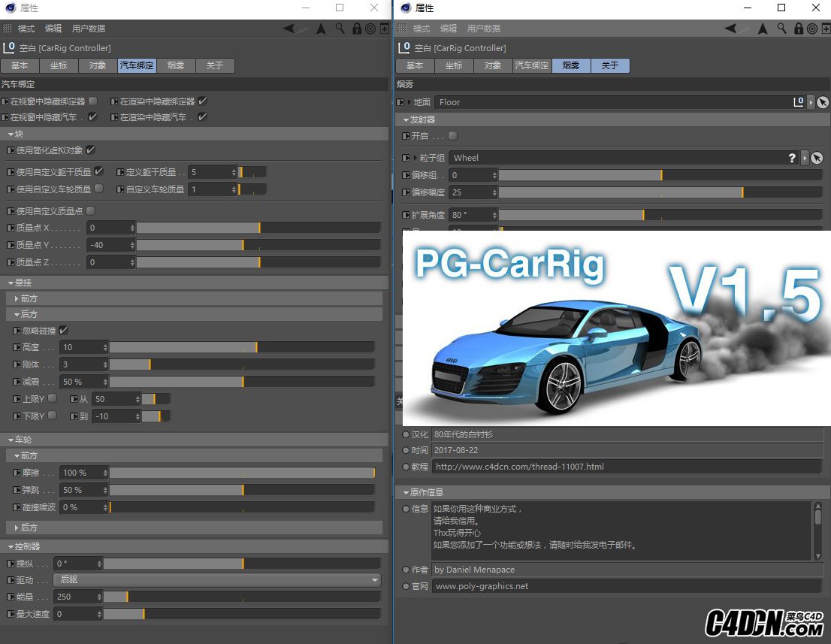Click back arrow in the 烟雾 attribute window
The width and height of the screenshot is (831, 644).
pos(731,28)
